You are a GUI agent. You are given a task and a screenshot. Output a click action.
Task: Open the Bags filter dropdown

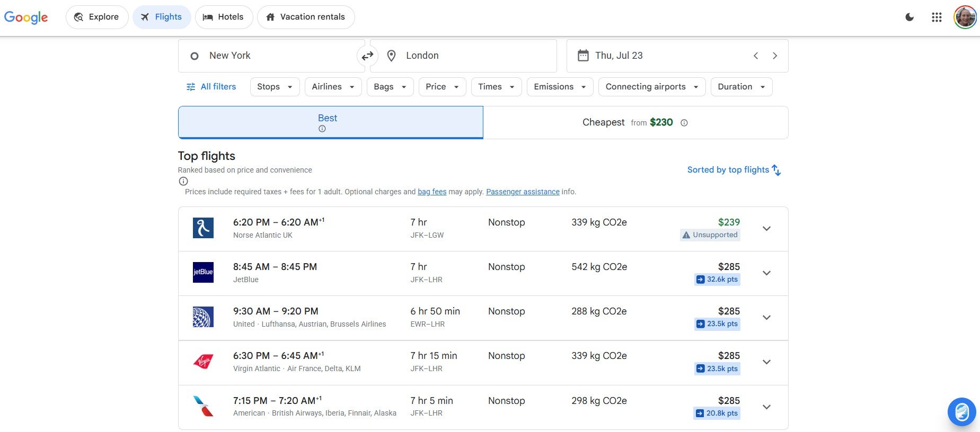click(390, 87)
